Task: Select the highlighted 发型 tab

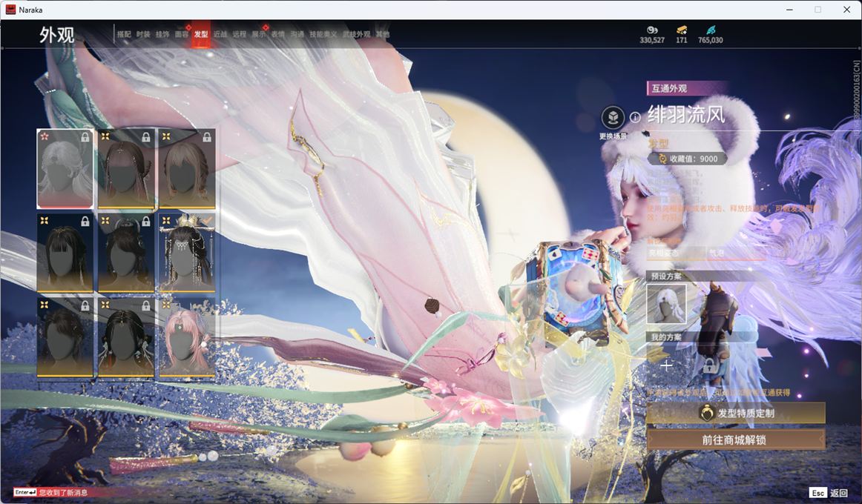Action: click(x=201, y=34)
